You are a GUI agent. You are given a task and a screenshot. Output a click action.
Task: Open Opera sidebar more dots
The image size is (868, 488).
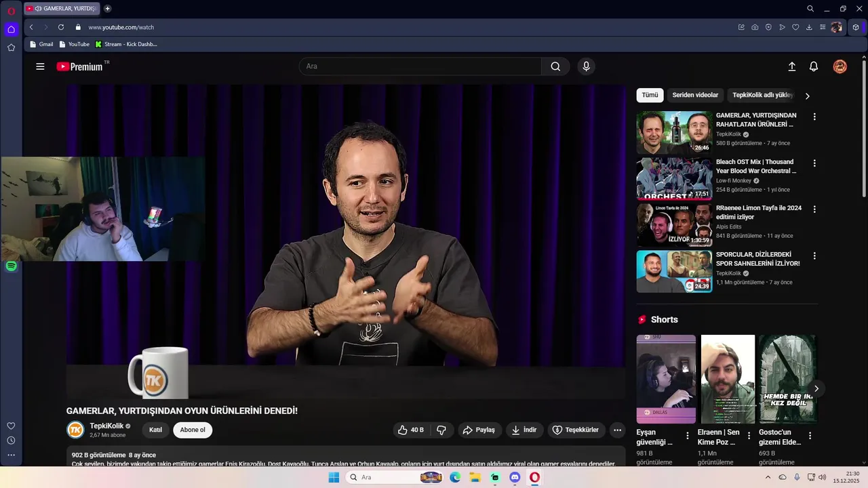tap(11, 455)
